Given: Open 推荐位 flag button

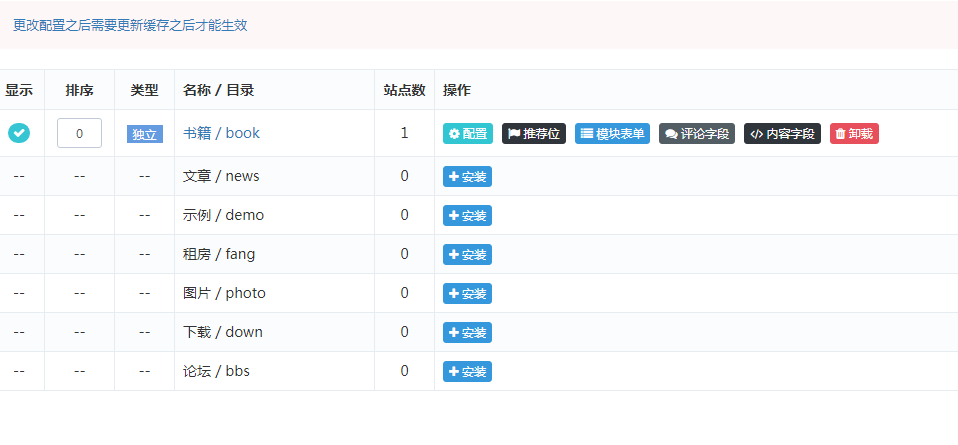Looking at the screenshot, I should (534, 134).
